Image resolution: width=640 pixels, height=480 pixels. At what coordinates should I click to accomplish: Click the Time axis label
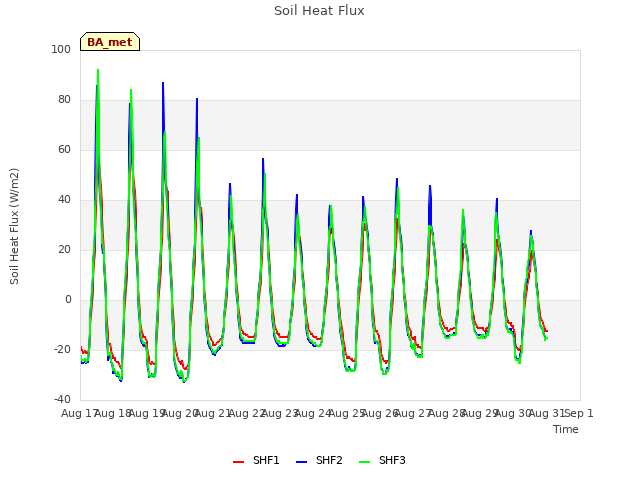click(566, 429)
